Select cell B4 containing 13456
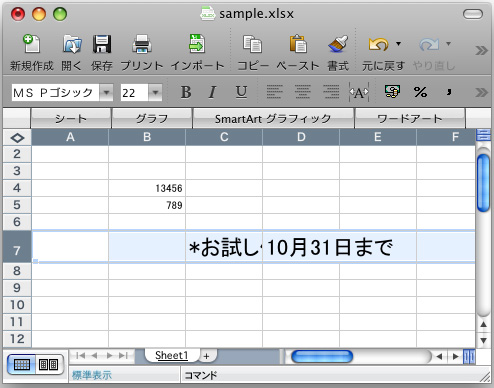This screenshot has width=494, height=388. click(x=147, y=188)
